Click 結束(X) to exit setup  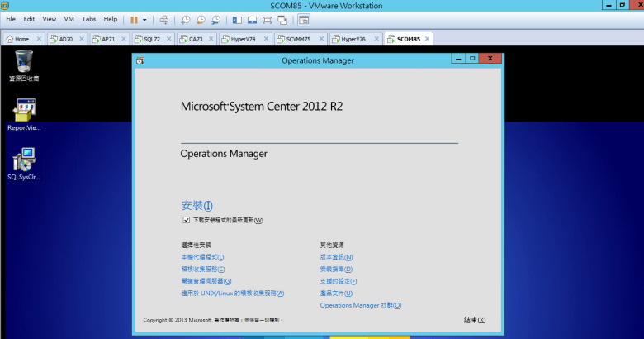[x=475, y=319]
